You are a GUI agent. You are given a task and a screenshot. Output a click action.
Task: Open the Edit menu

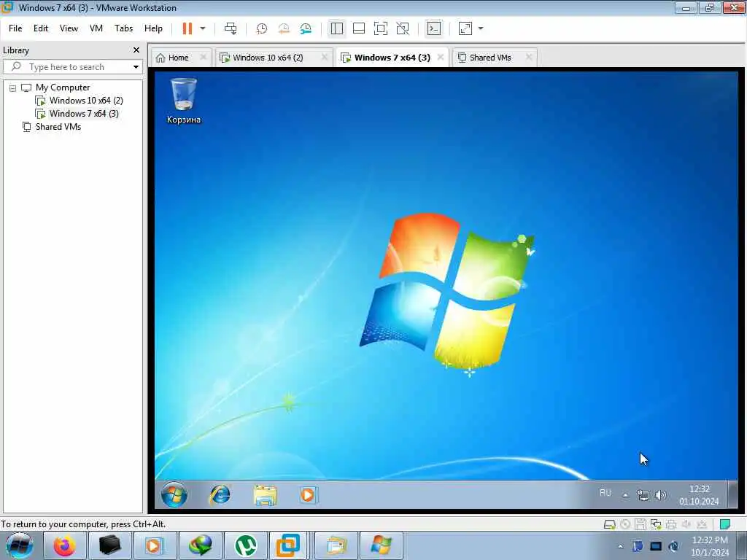point(41,28)
